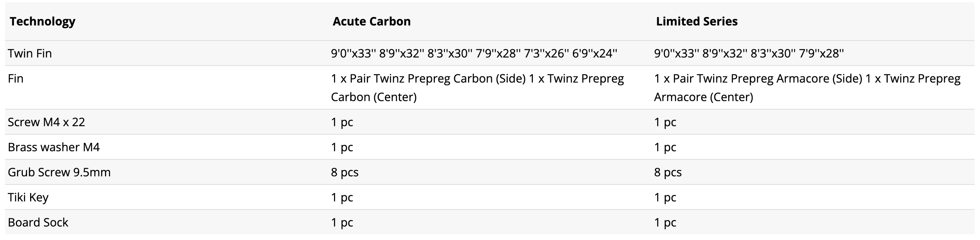
Task: Select the Grub Screw 9.5mm label
Action: point(59,172)
